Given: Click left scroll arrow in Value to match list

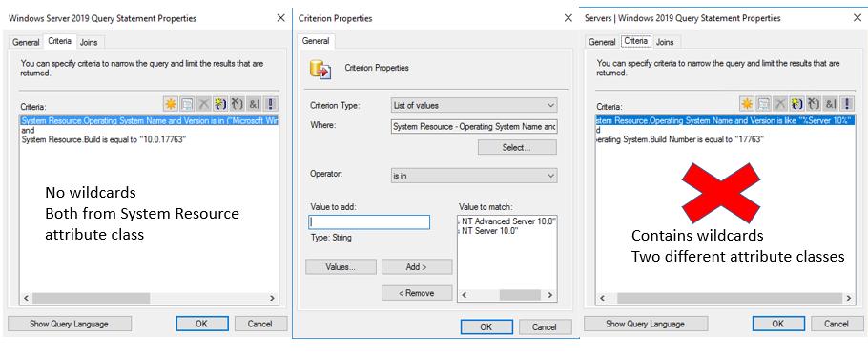Looking at the screenshot, I should 464,295.
